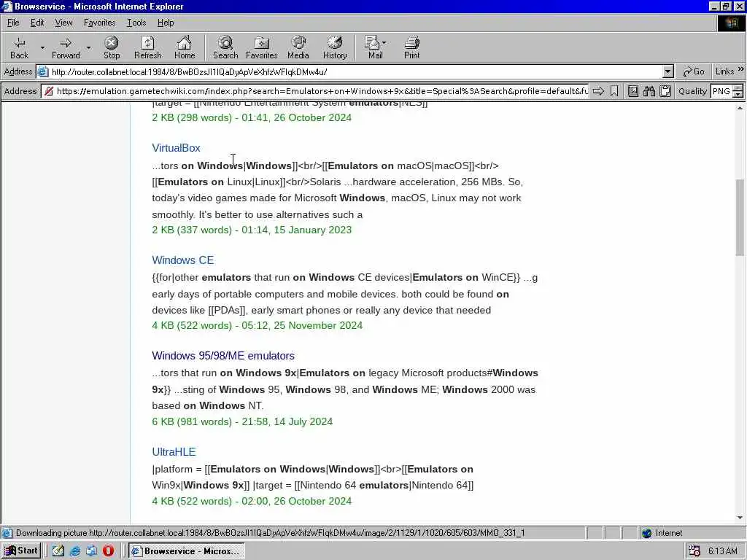Open the Edit menu
The image size is (747, 560).
click(37, 23)
